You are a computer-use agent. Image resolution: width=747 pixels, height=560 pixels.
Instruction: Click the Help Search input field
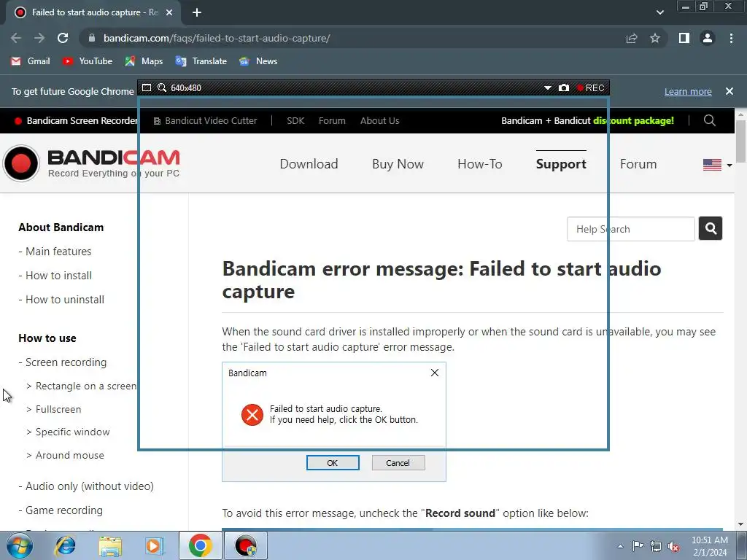click(631, 229)
